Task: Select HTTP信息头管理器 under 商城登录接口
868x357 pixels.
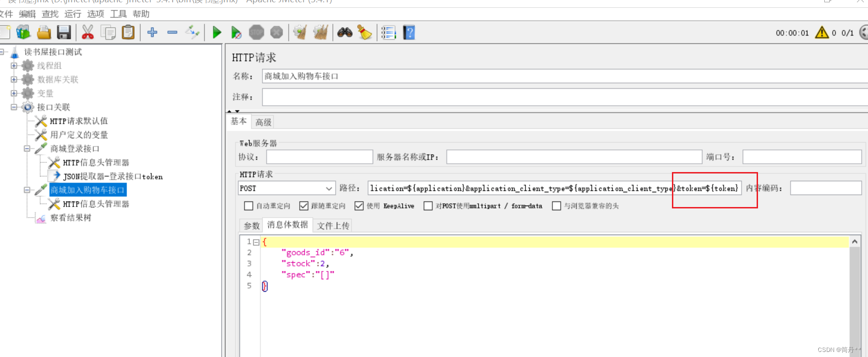Action: click(x=96, y=162)
